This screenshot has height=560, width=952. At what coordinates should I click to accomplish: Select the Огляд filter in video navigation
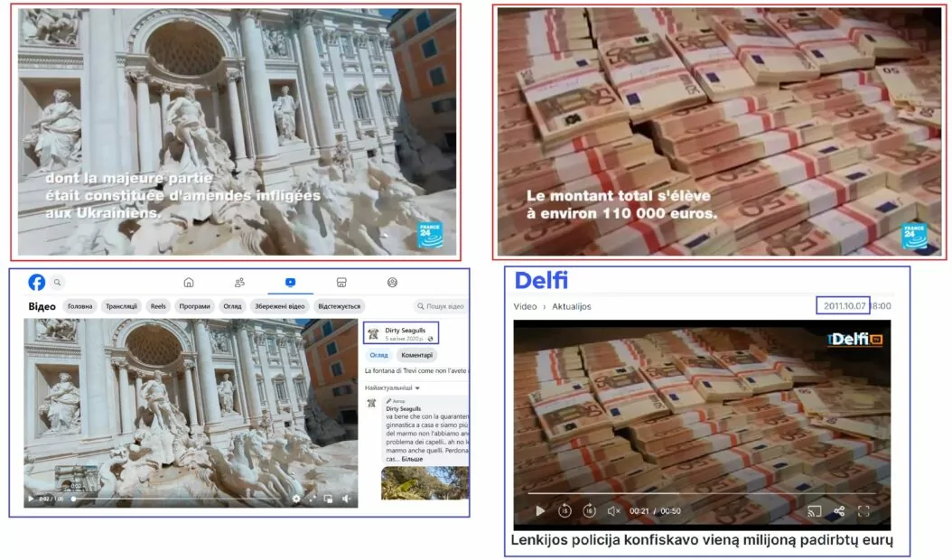tap(232, 306)
